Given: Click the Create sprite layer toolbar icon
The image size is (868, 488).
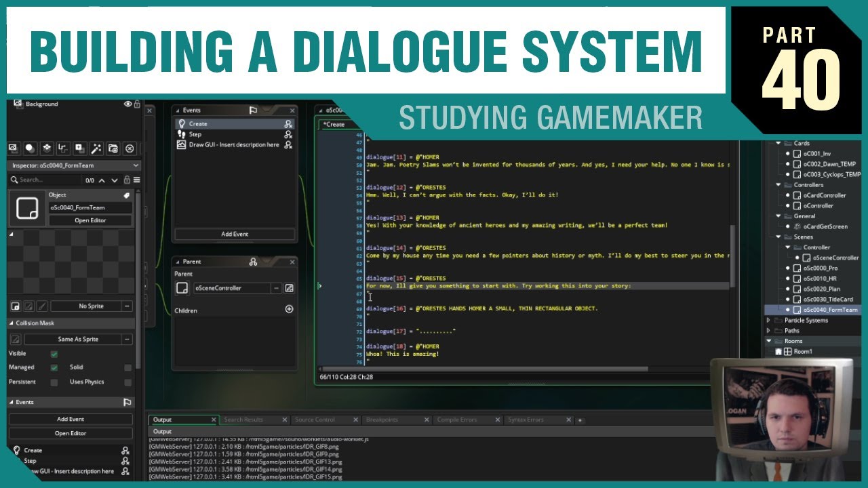Looking at the screenshot, I should (x=79, y=148).
